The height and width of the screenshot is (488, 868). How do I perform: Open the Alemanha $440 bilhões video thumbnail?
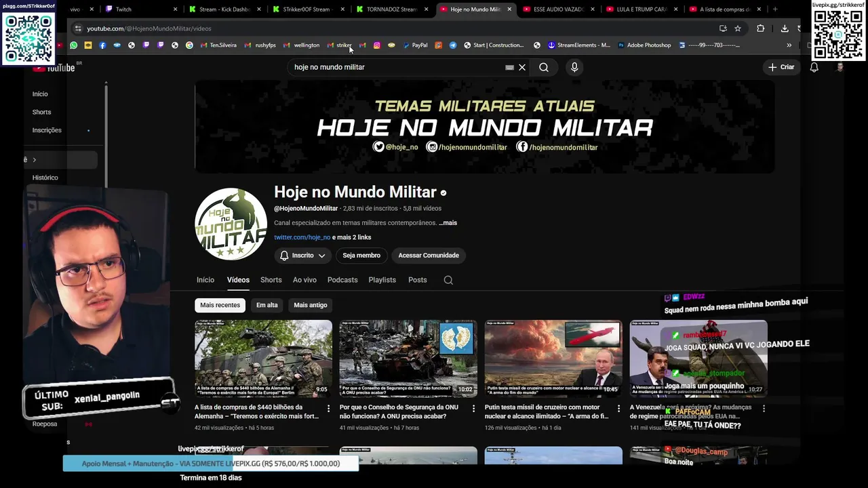pyautogui.click(x=263, y=359)
